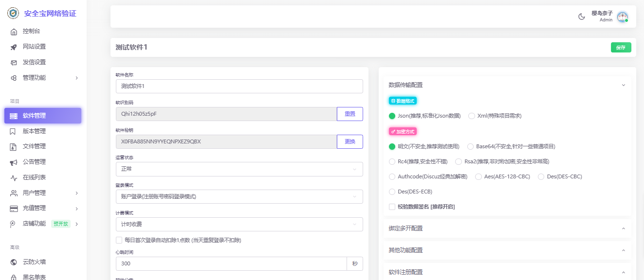
Task: Click the 软件名称 input field
Action: pos(239,87)
